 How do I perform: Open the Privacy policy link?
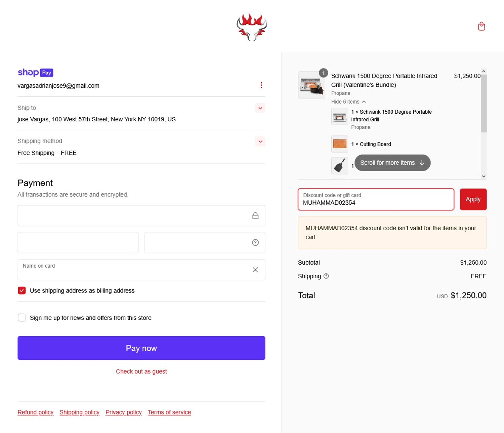pyautogui.click(x=123, y=412)
